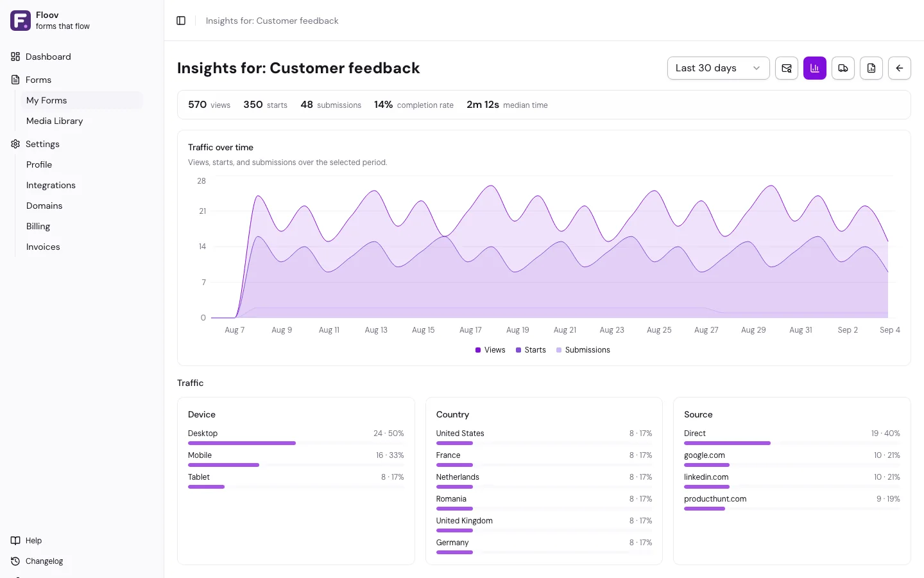
Task: Click the 'Aug 17' axis label
Action: click(470, 330)
